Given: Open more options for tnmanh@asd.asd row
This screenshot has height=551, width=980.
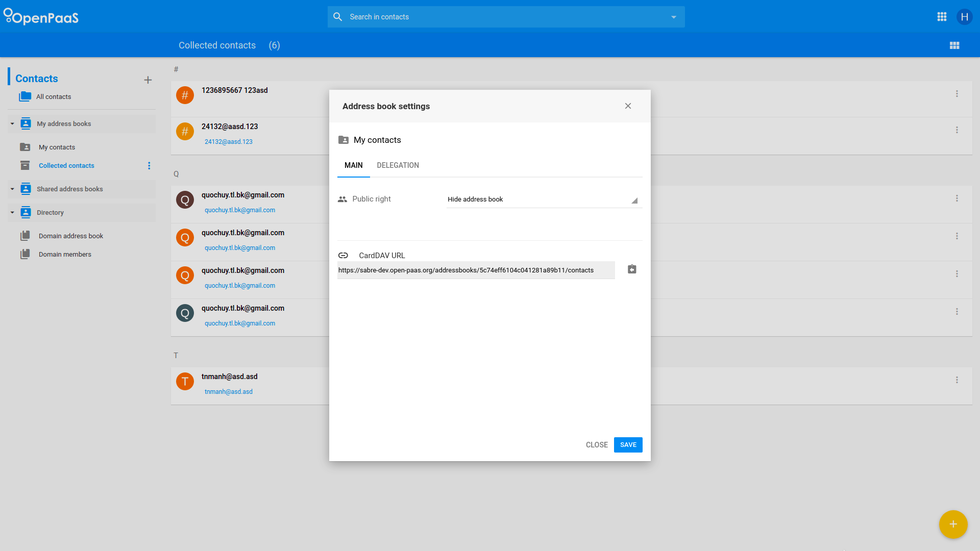Looking at the screenshot, I should click(x=957, y=380).
